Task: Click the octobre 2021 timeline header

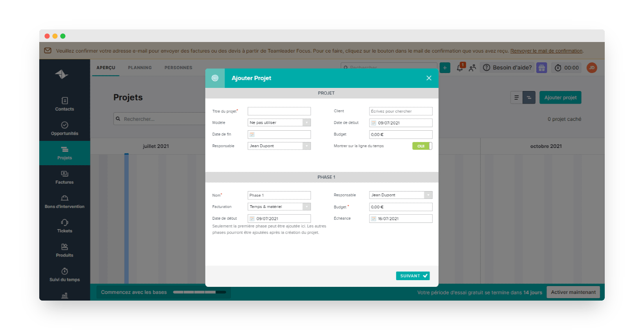Action: point(546,146)
